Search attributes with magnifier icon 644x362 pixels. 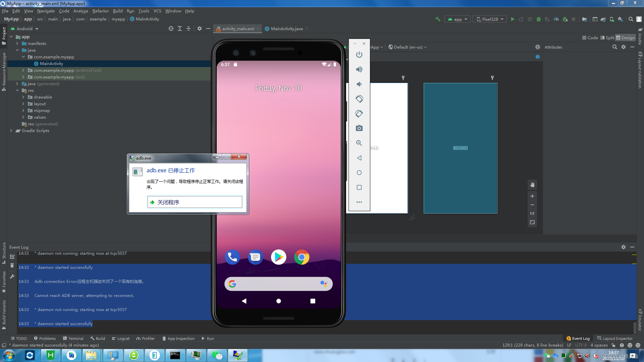click(614, 47)
